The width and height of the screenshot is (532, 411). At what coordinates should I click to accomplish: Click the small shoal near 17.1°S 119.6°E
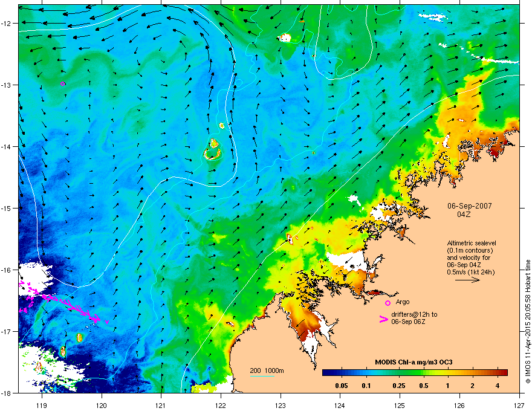[x=79, y=337]
